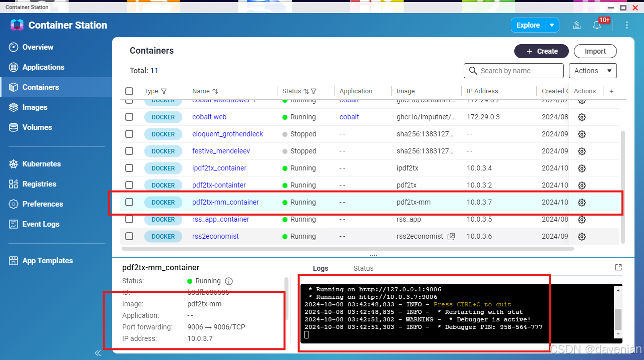This screenshot has height=360, width=644.
Task: Check the pdf2tx-mm_container row checkbox
Action: [x=129, y=202]
